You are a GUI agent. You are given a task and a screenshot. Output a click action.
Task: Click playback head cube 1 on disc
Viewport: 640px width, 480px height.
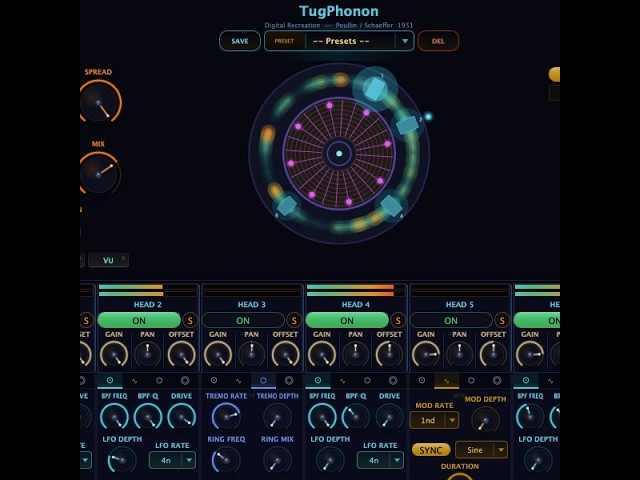(375, 89)
